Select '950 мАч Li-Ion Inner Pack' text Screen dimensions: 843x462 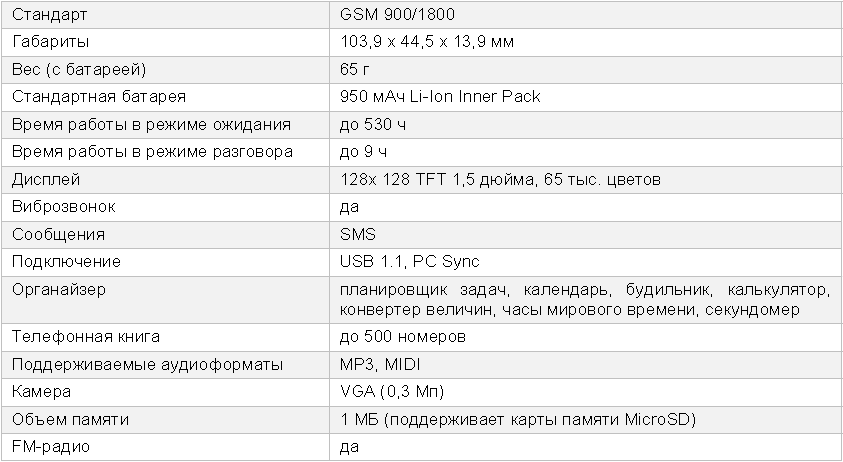(440, 97)
